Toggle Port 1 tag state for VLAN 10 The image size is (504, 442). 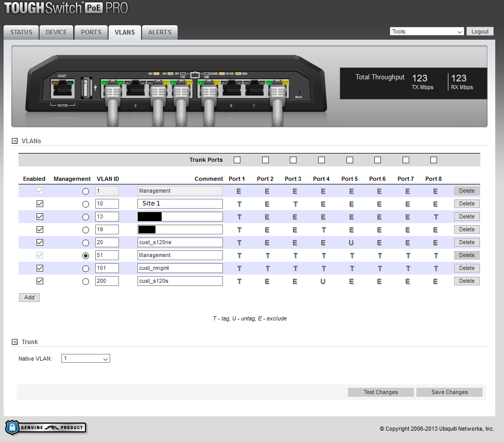point(239,204)
